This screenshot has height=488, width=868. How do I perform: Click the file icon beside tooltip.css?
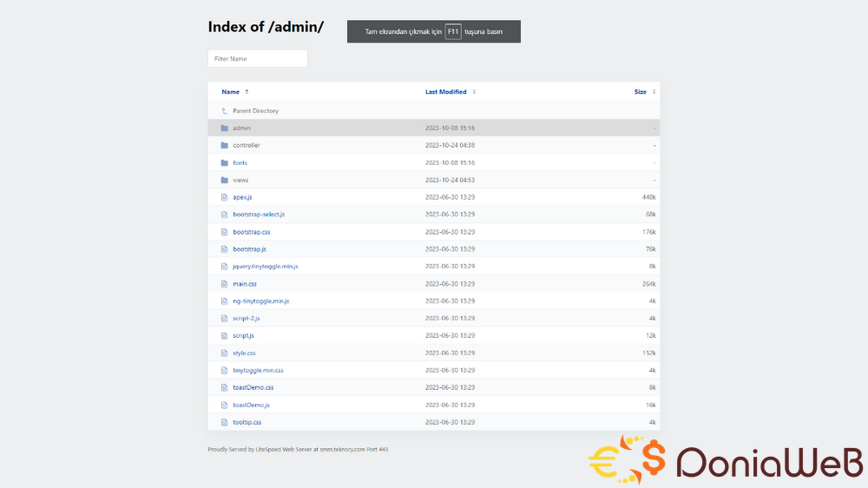(x=224, y=422)
